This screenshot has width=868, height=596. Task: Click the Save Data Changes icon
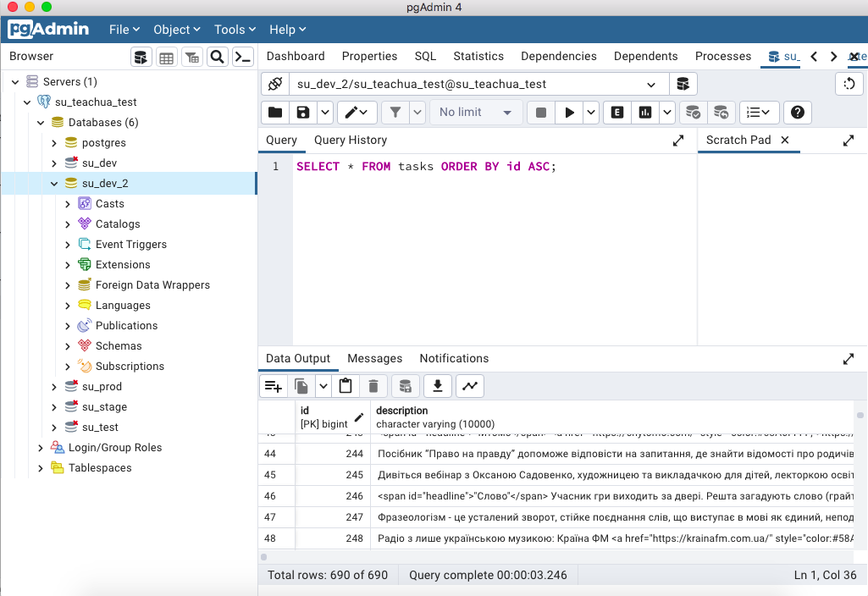406,386
